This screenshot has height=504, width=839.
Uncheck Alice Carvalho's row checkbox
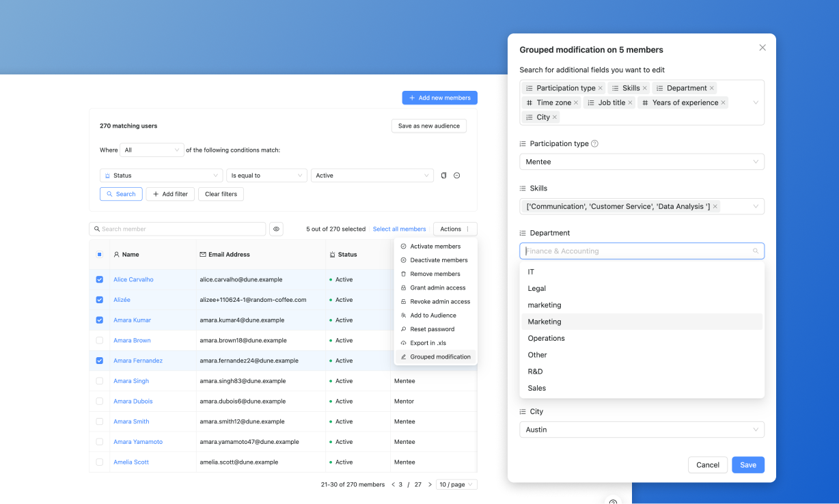click(x=100, y=279)
